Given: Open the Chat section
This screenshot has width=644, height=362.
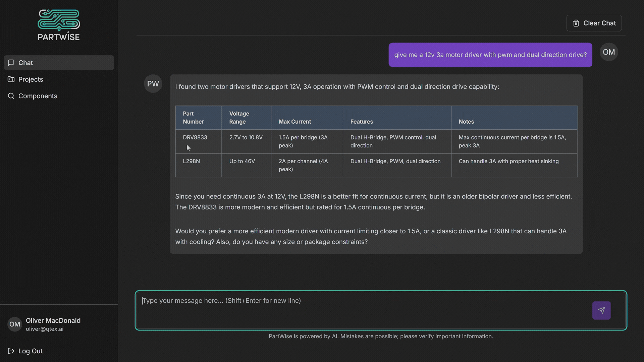Looking at the screenshot, I should pos(59,63).
